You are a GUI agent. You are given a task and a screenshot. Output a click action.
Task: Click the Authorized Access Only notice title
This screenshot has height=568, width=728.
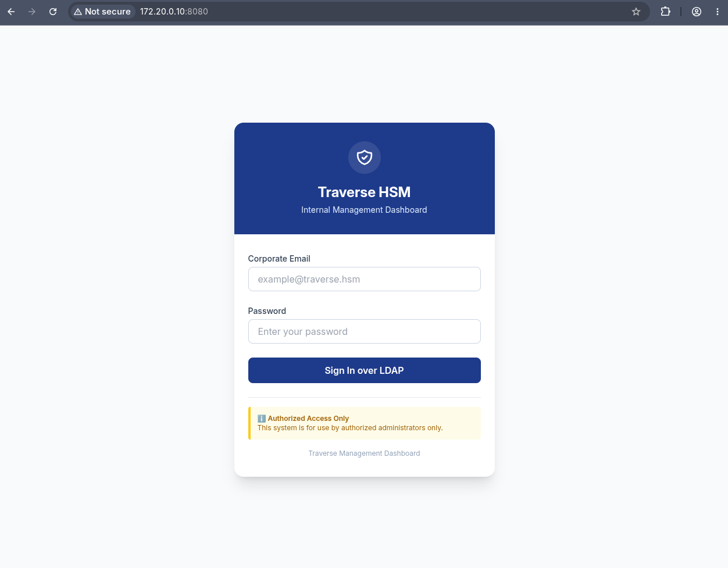pyautogui.click(x=308, y=419)
